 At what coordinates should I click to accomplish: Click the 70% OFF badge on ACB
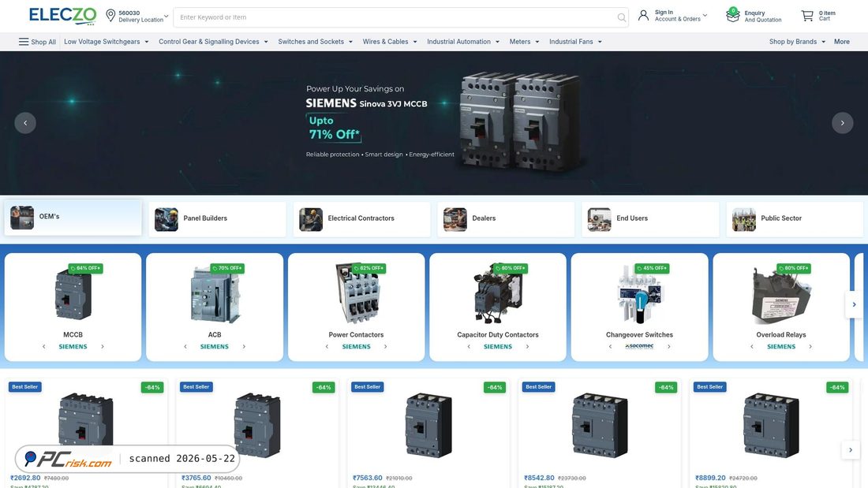[x=227, y=268]
